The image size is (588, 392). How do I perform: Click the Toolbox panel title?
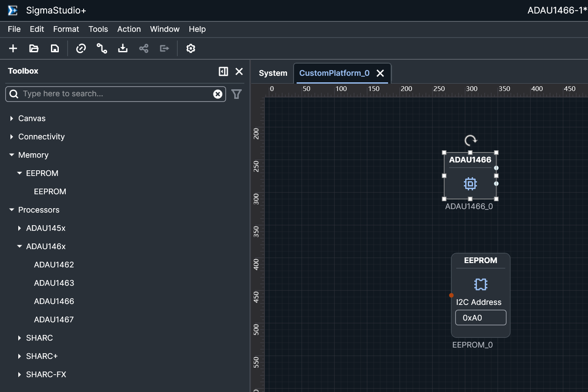point(23,71)
